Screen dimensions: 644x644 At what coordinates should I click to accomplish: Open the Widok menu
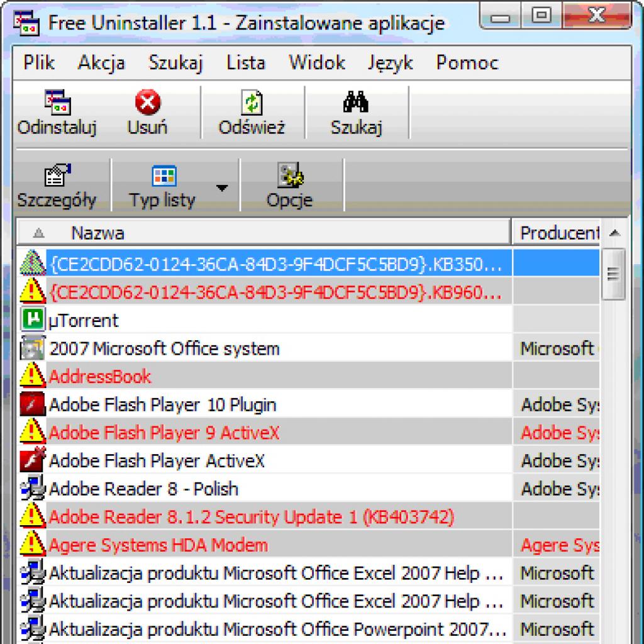(317, 63)
